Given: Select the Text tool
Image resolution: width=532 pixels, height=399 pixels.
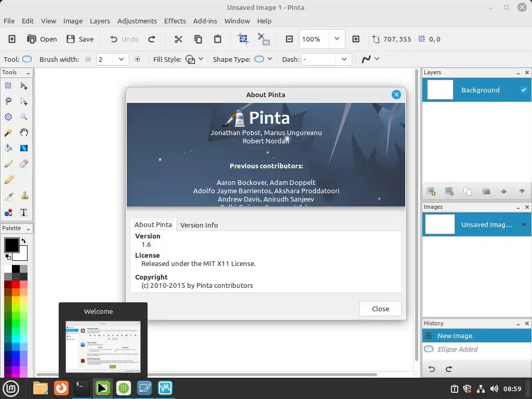Looking at the screenshot, I should pos(24,212).
